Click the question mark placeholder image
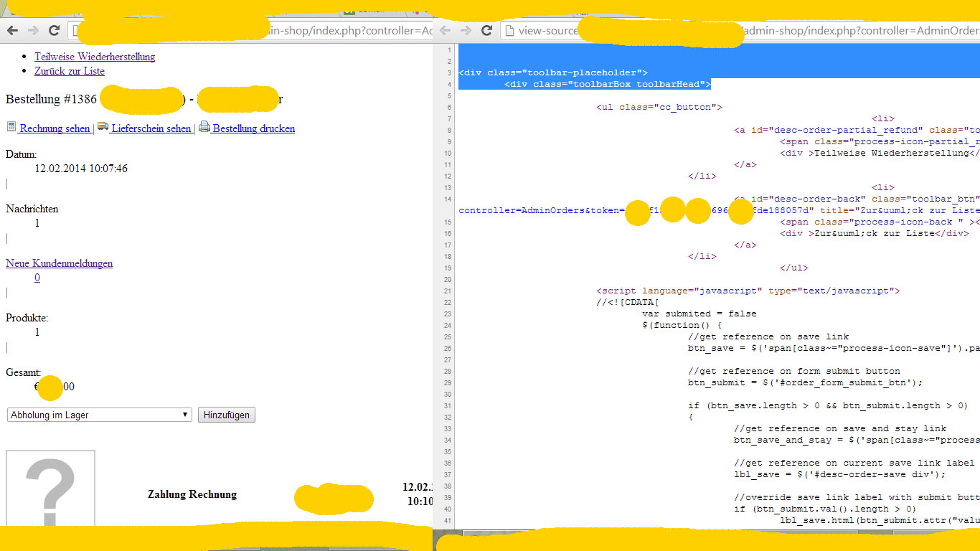The width and height of the screenshot is (980, 551). point(50,490)
